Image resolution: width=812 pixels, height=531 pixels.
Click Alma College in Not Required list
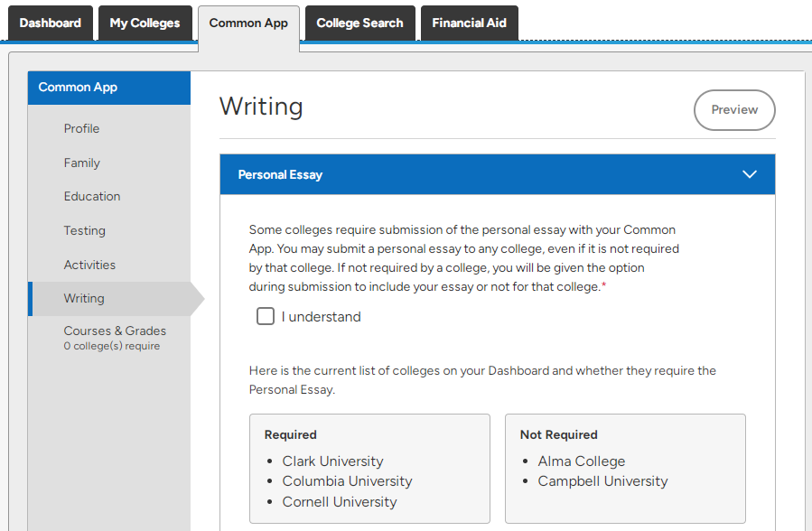[581, 461]
